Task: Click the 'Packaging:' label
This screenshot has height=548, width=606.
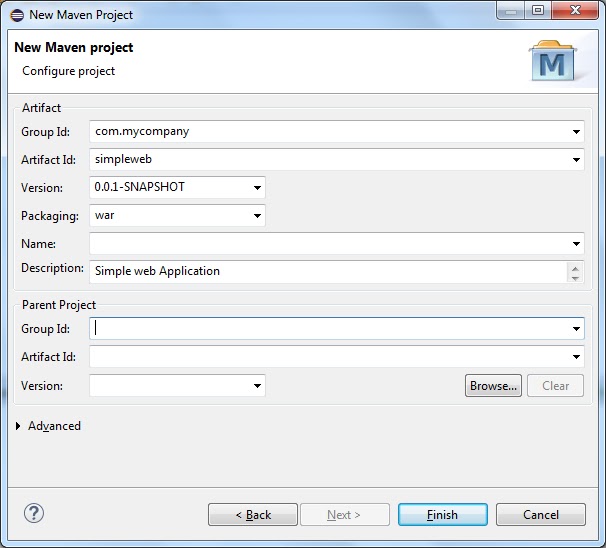Action: pyautogui.click(x=50, y=216)
